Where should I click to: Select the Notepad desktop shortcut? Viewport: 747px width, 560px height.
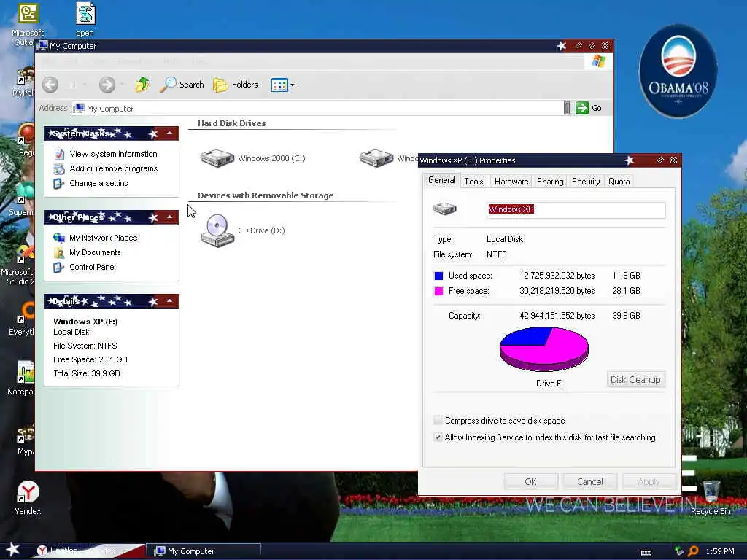[21, 378]
